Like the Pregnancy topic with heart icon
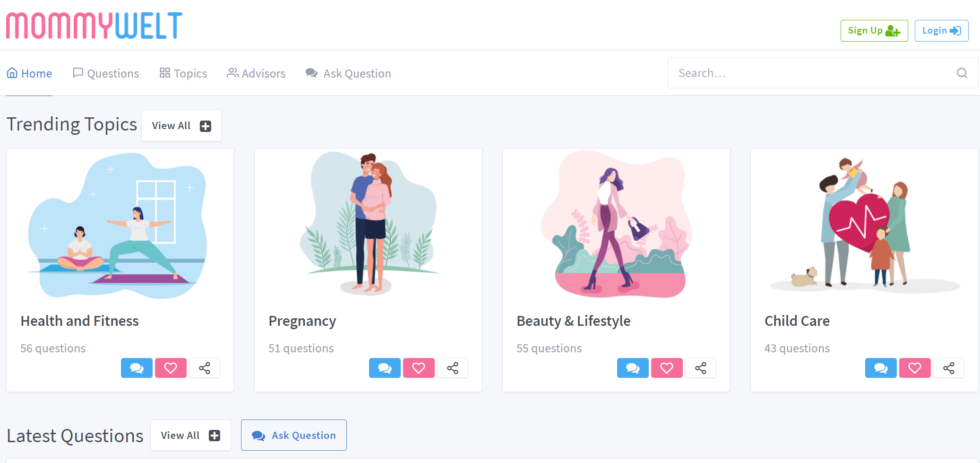This screenshot has width=980, height=463. [419, 368]
